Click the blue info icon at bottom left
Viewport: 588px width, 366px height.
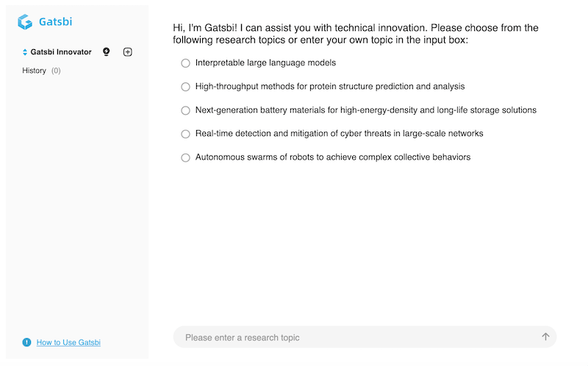click(27, 342)
